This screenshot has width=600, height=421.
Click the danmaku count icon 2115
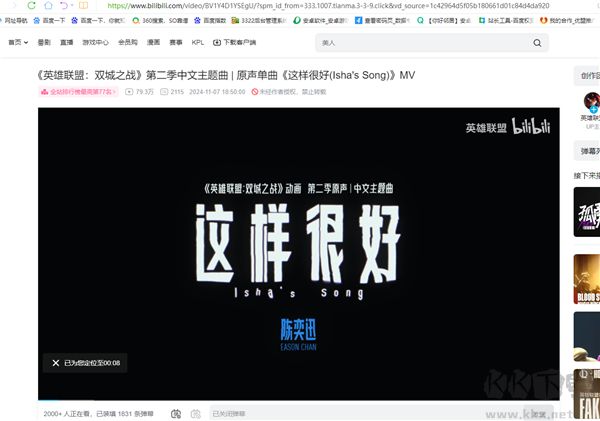164,92
